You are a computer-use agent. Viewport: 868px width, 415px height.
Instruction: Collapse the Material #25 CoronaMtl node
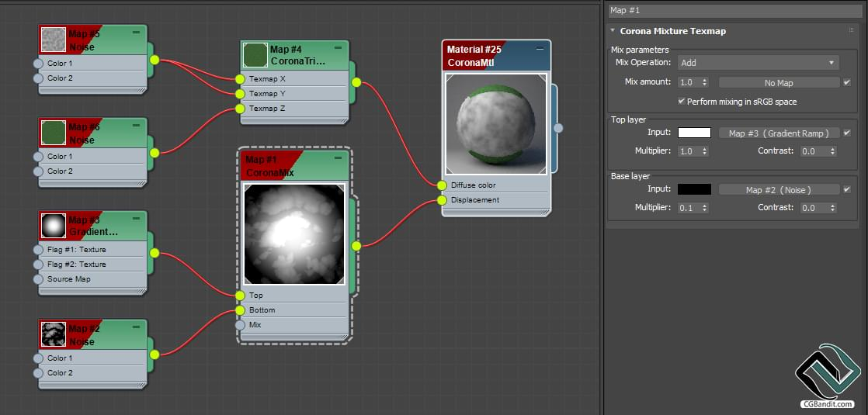click(x=540, y=49)
